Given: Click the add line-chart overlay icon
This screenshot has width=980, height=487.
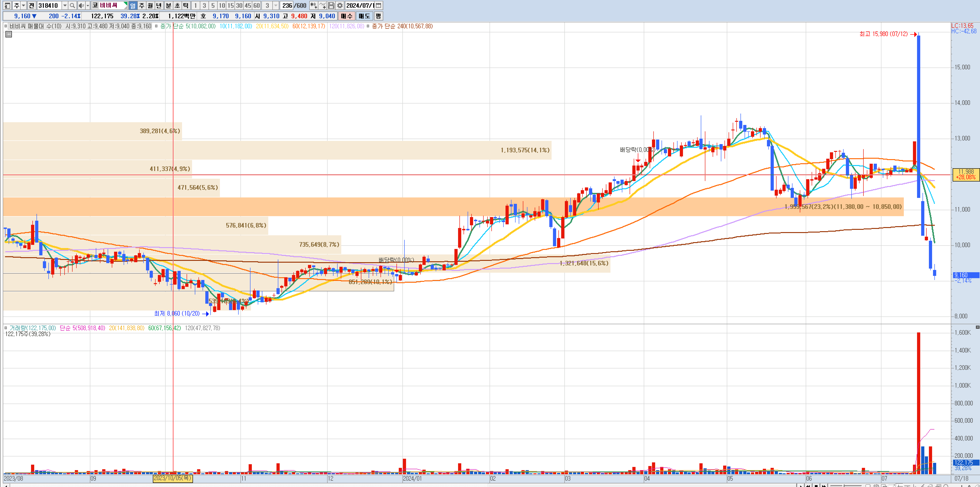Looking at the screenshot, I should [x=322, y=6].
